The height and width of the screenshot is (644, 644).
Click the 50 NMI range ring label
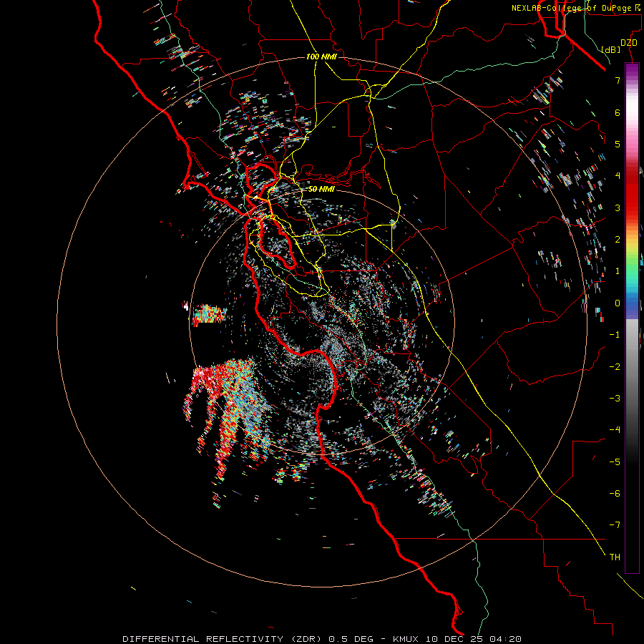click(321, 189)
